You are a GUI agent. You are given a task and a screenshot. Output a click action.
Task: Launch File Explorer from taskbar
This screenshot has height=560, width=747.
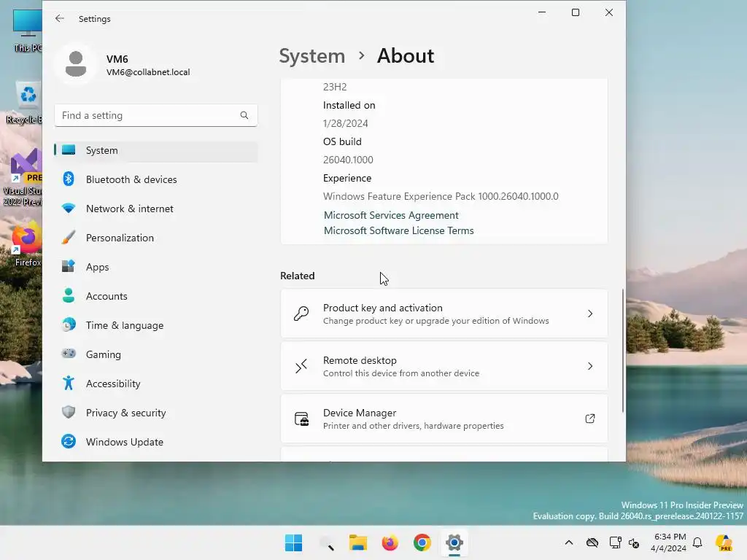pyautogui.click(x=357, y=542)
